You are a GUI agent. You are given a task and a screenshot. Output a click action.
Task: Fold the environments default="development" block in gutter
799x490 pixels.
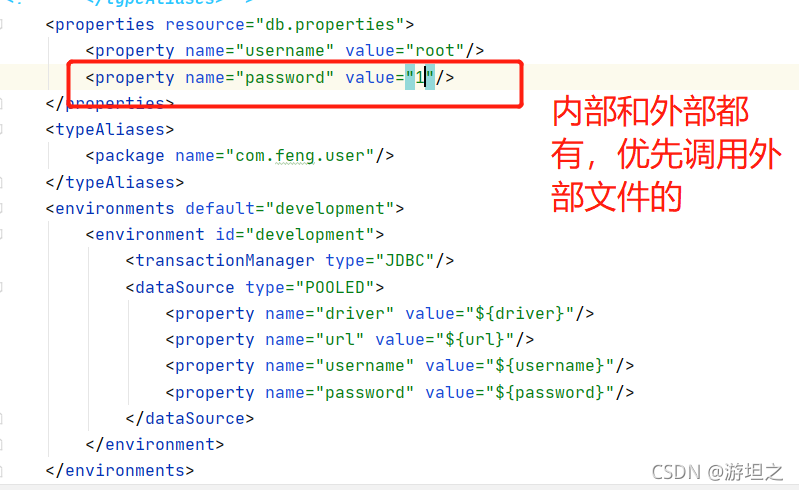pyautogui.click(x=2, y=208)
